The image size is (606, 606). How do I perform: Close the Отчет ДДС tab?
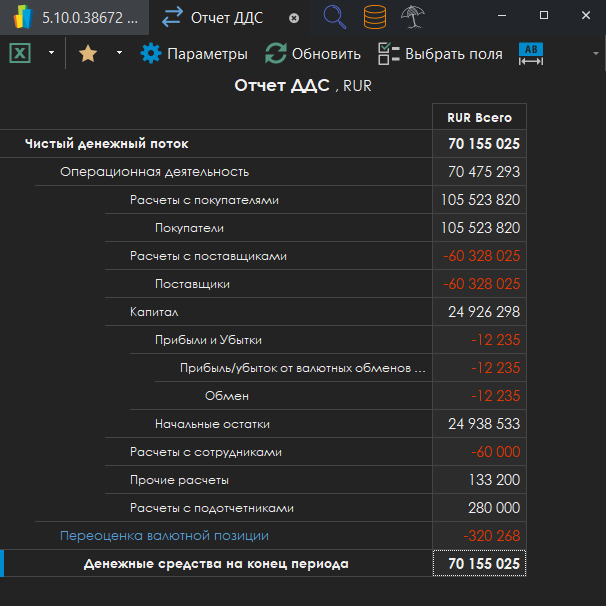click(x=293, y=18)
